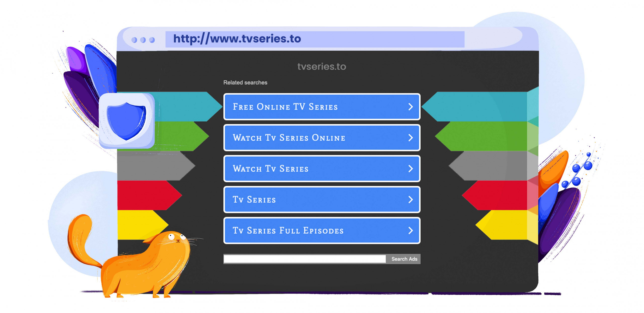Viewport: 644px width, 313px height.
Task: Click the gray arrow banner on the left
Action: coord(156,168)
